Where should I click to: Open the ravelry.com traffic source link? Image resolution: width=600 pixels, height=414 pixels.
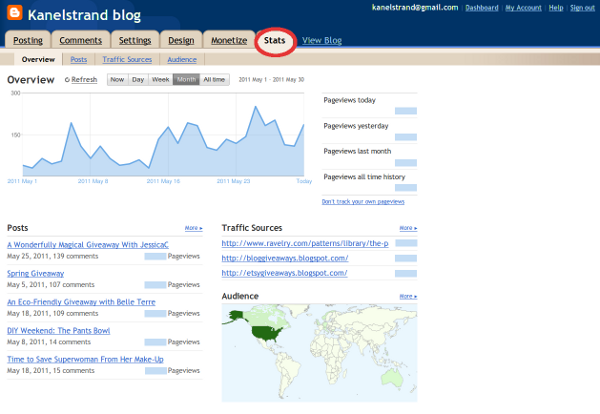[305, 243]
